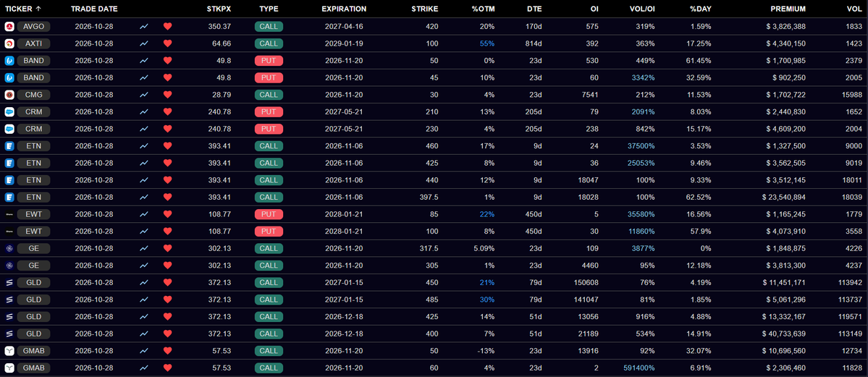The height and width of the screenshot is (377, 868).
Task: Open chart icon for EWT strike 85 row
Action: click(x=144, y=214)
